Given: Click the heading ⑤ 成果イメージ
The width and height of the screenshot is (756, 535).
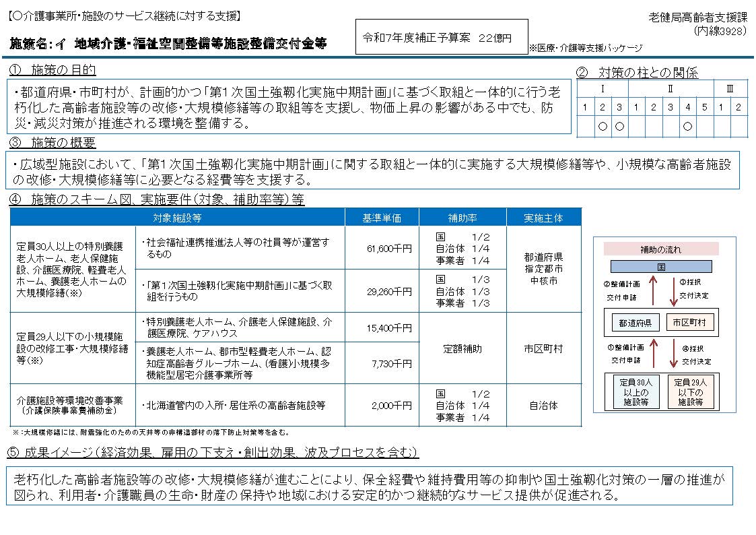Looking at the screenshot, I should tap(213, 453).
